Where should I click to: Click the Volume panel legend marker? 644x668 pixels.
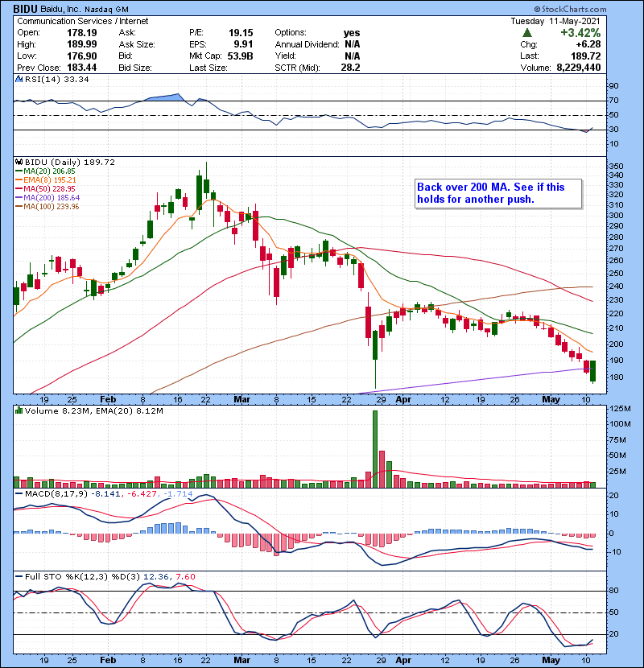point(19,413)
